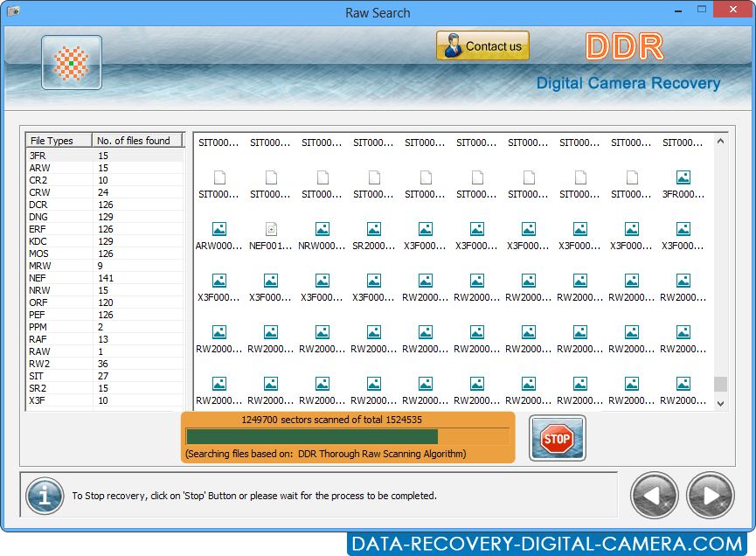
Task: Select an X3F000 image icon
Action: pos(425,230)
